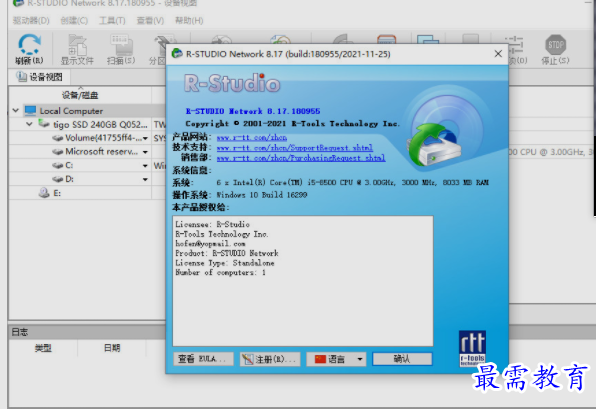This screenshot has height=409, width=596.
Task: Switch to the 设备视图 tab
Action: [40, 77]
